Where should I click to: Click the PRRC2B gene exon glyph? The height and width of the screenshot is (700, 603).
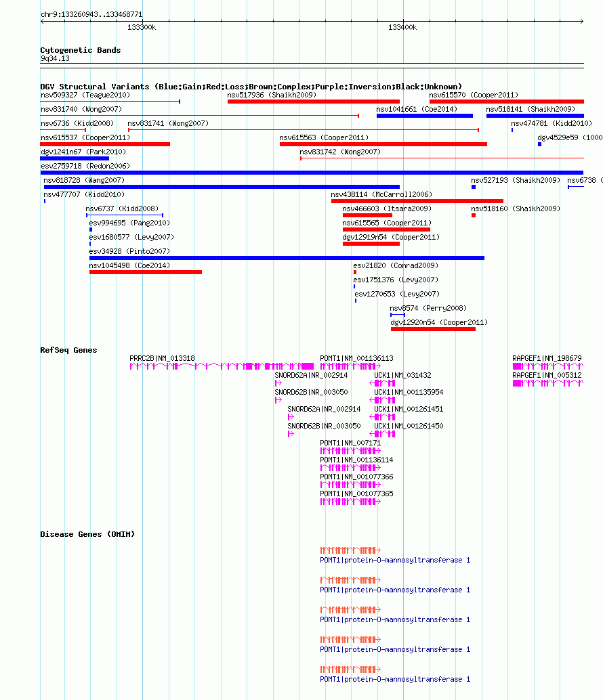click(x=222, y=366)
